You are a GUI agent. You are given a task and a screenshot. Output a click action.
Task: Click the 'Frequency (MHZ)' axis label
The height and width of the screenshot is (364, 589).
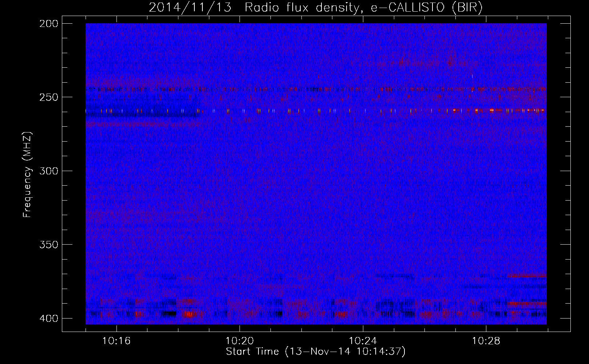click(x=27, y=175)
